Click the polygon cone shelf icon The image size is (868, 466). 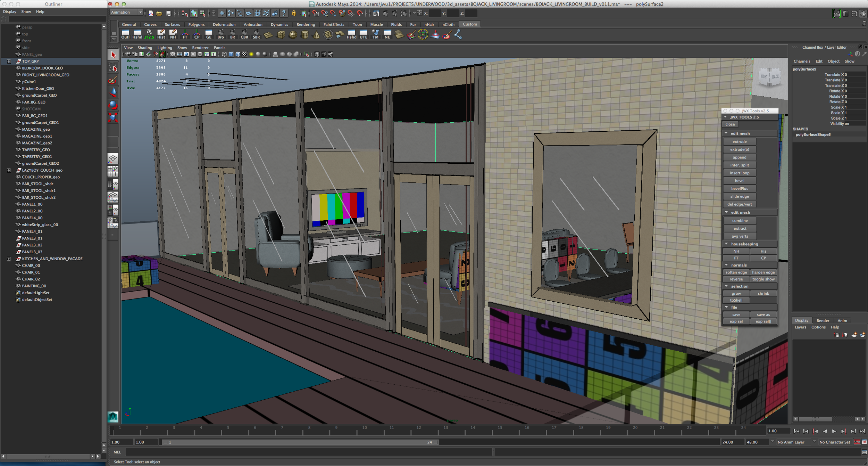tap(316, 34)
